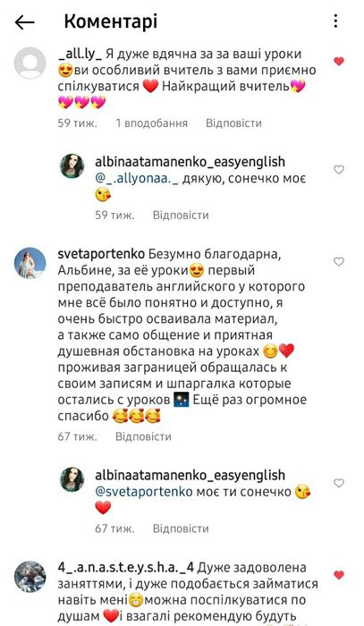
Task: Open svetaportenko's profile picture
Action: click(30, 263)
